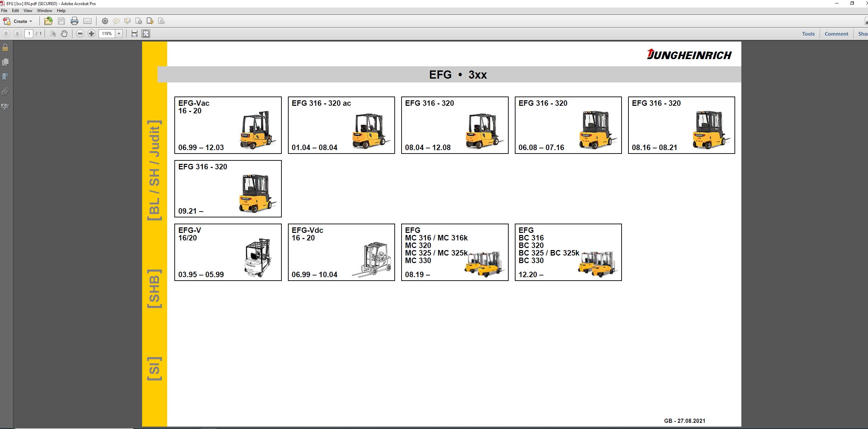Send file by email envelope icon
The height and width of the screenshot is (429, 868).
pos(88,21)
